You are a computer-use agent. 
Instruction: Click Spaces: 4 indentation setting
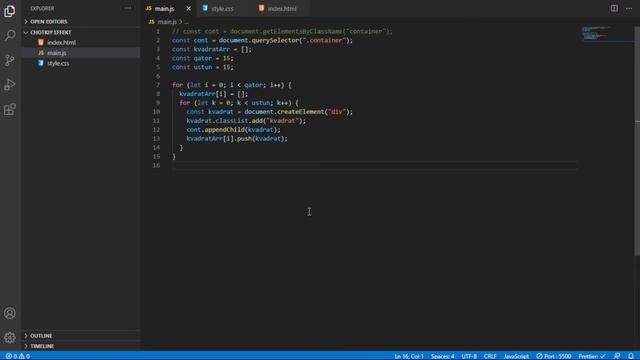pos(442,356)
